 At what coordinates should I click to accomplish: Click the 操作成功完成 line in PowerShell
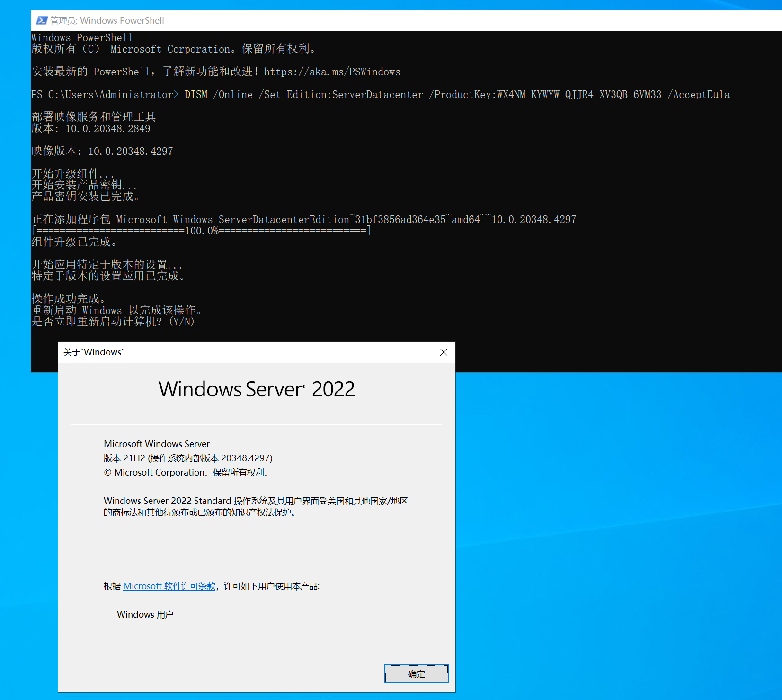coord(69,299)
